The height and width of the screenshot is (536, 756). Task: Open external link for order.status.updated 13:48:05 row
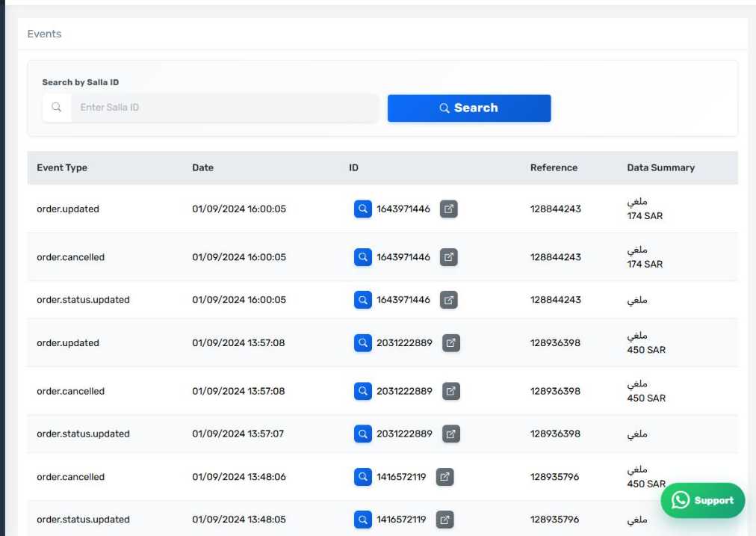444,520
